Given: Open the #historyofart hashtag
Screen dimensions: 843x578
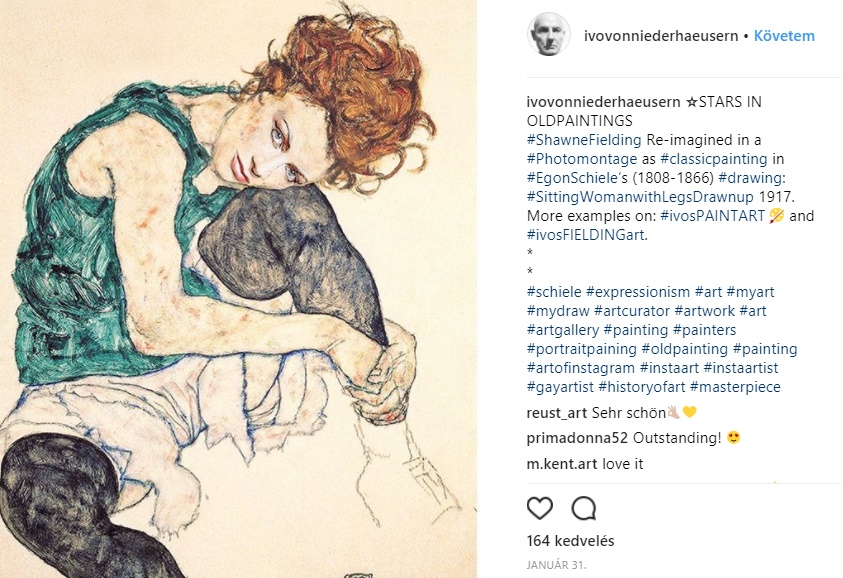Looking at the screenshot, I should [x=642, y=387].
